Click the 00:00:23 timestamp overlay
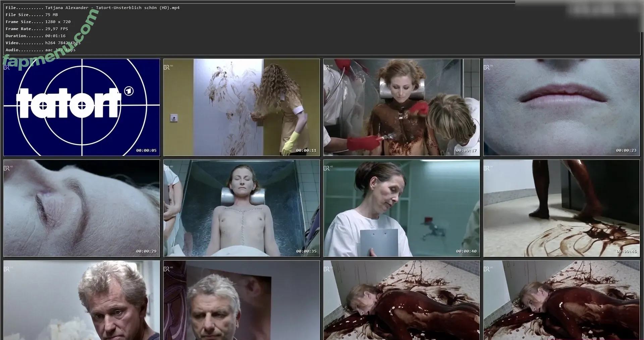The width and height of the screenshot is (644, 340). click(x=626, y=150)
